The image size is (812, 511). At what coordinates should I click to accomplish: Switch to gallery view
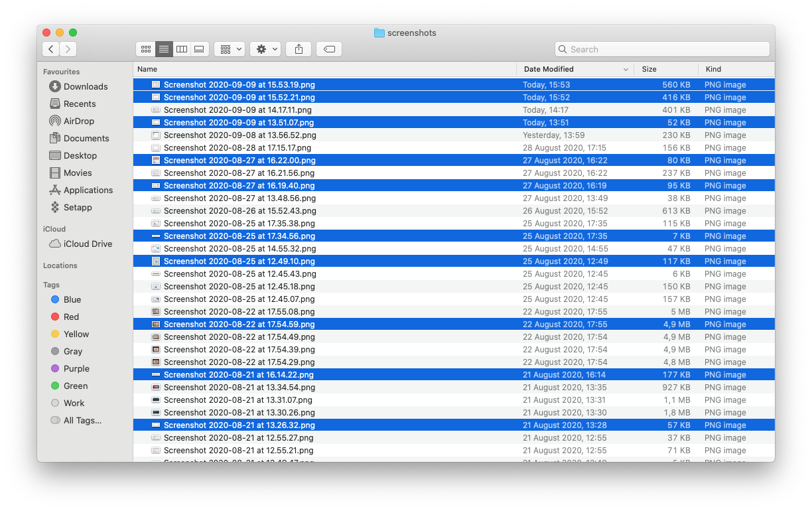click(199, 48)
